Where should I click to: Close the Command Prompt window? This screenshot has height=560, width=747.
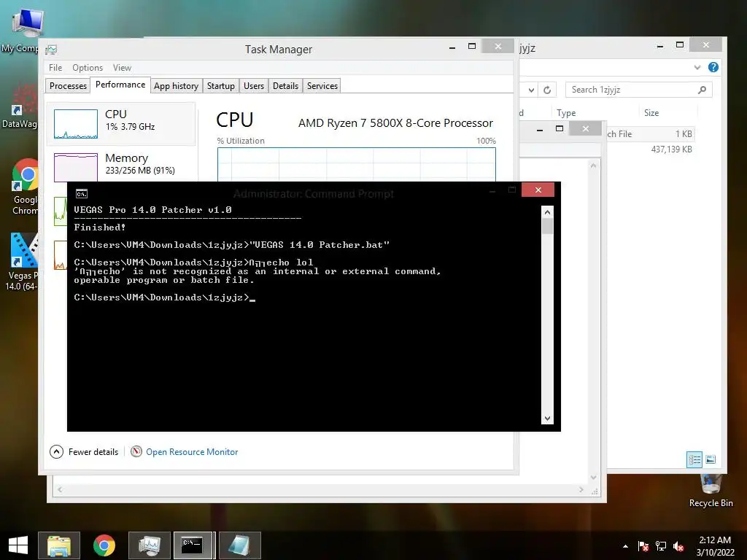click(538, 190)
